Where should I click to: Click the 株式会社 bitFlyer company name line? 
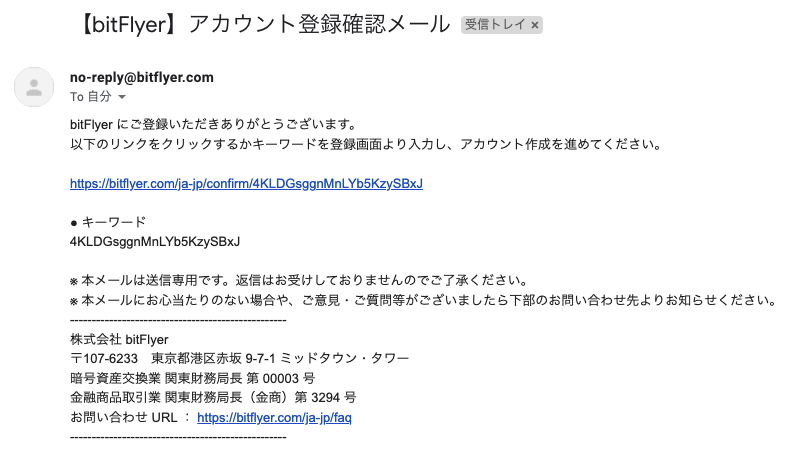coord(119,339)
